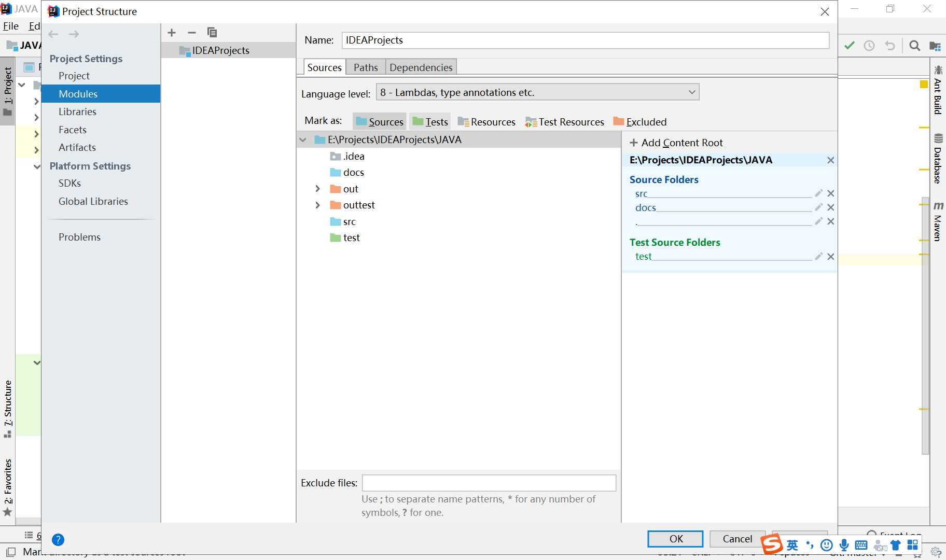Open the 7: Structure tool window stripe
The height and width of the screenshot is (560, 946).
(x=8, y=409)
